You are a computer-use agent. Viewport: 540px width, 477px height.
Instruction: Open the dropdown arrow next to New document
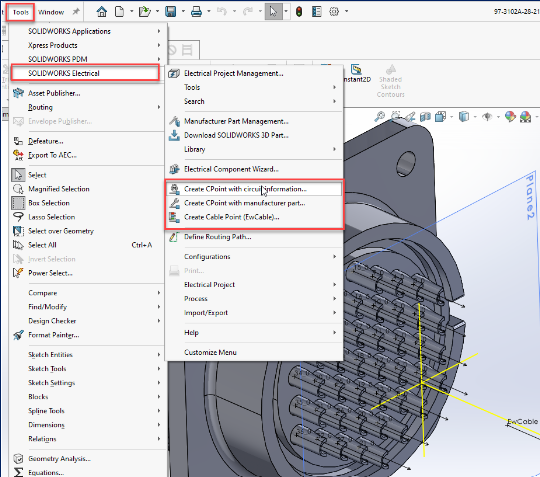132,12
